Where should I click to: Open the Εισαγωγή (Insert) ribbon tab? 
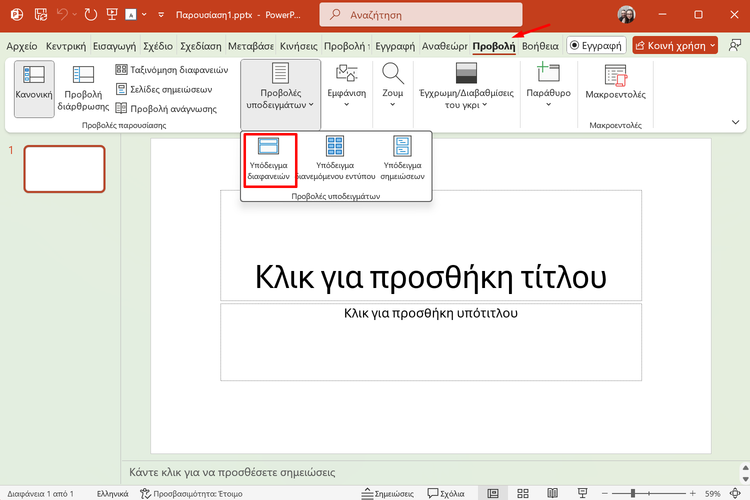(114, 46)
